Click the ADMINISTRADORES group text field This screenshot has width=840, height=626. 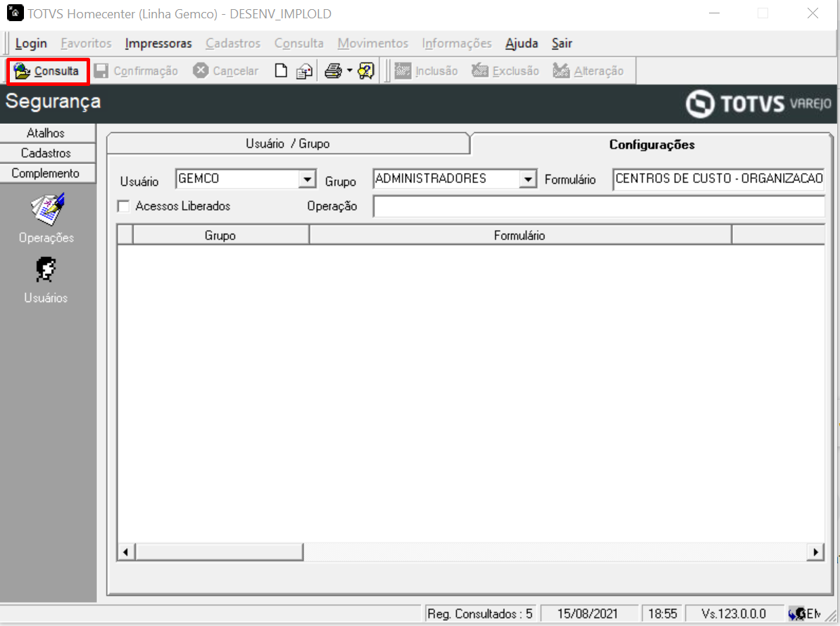[x=446, y=179]
